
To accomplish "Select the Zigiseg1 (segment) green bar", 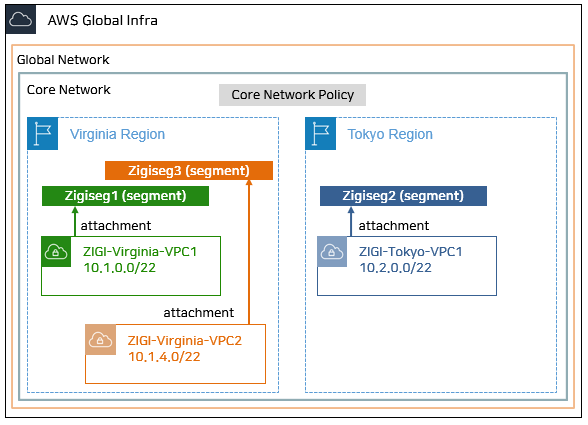I will click(125, 196).
